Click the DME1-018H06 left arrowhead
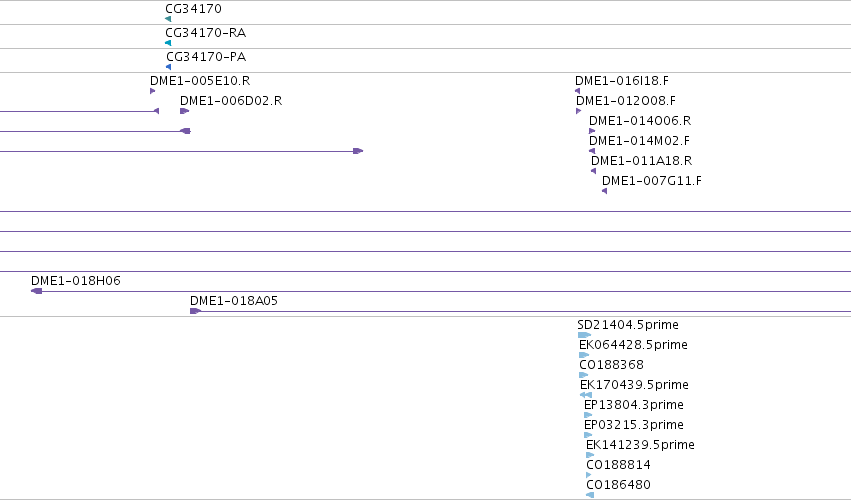The width and height of the screenshot is (851, 500). 36,291
